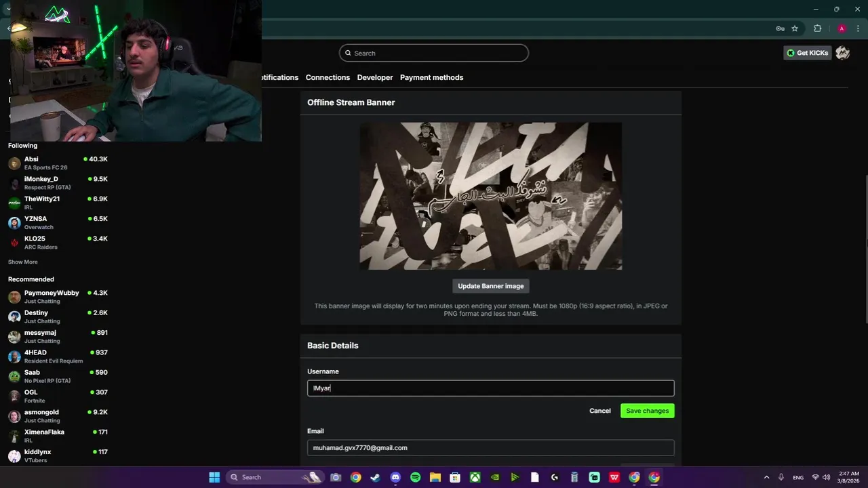Open the volume control in tray
This screenshot has width=868, height=488.
[x=826, y=477]
